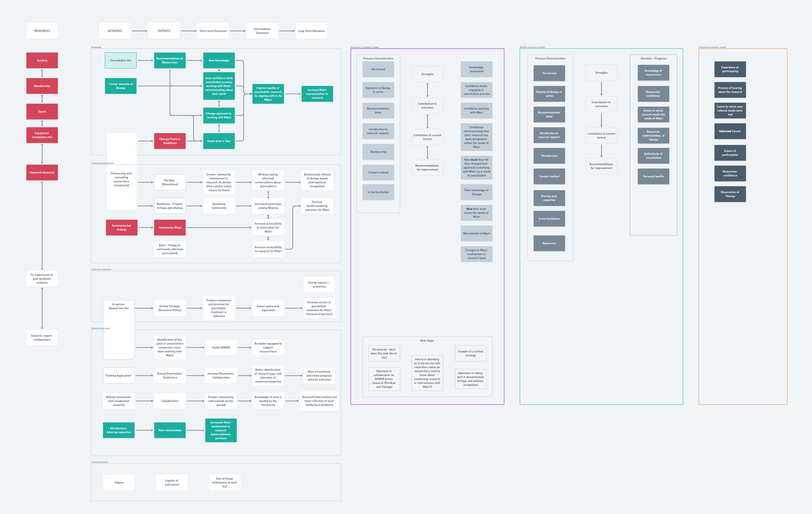812x514 pixels.
Task: Select the red Funding resource box
Action: click(42, 60)
